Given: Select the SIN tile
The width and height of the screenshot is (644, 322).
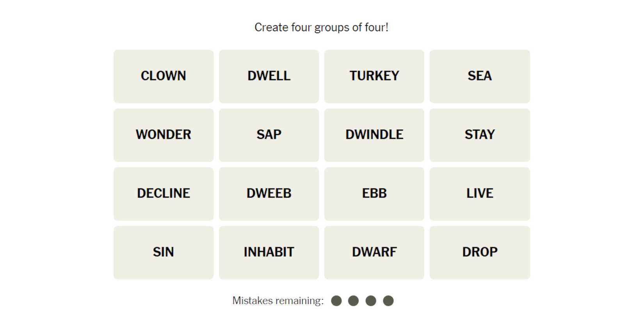Looking at the screenshot, I should tap(164, 253).
